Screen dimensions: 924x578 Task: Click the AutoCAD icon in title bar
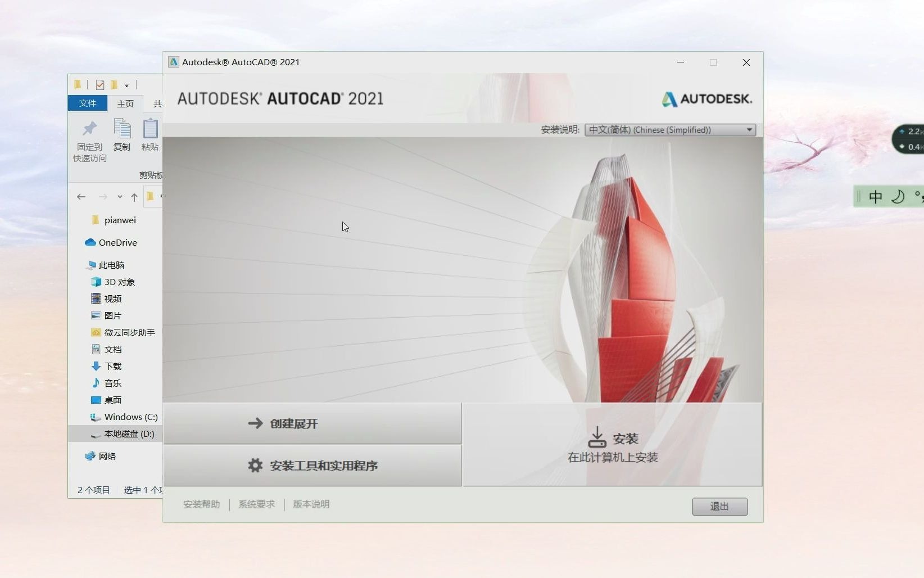click(174, 62)
